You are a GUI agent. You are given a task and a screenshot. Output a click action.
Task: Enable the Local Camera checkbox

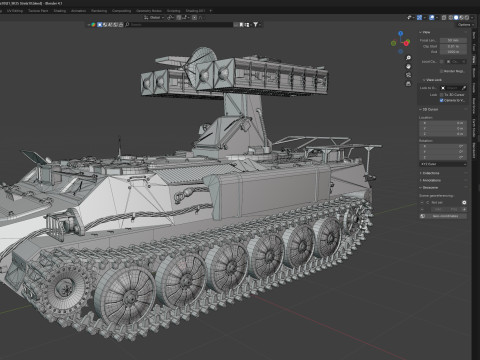[x=442, y=62]
